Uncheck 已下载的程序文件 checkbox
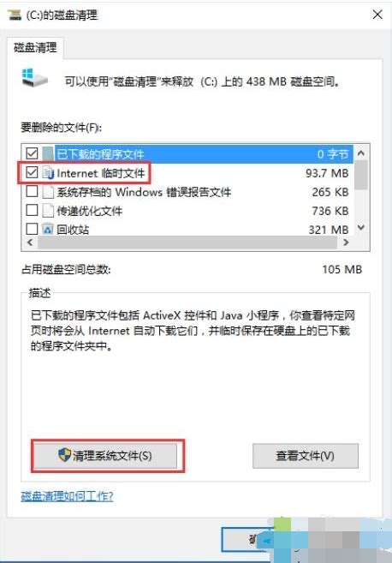 32,153
